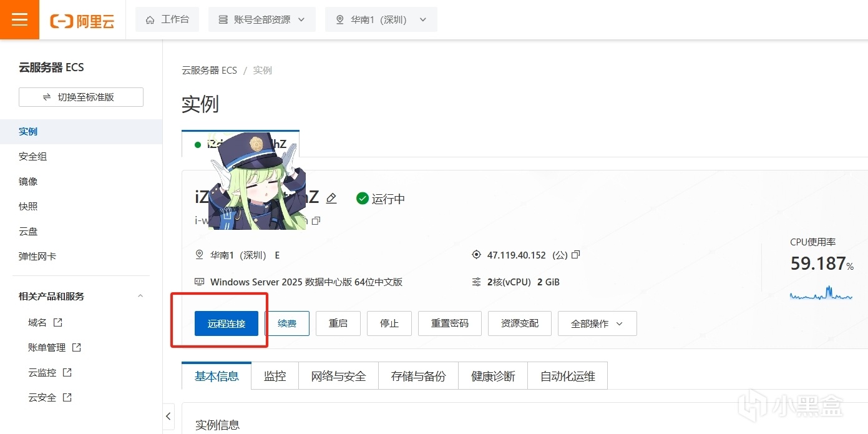868x434 pixels.
Task: Copy the instance ID
Action: click(x=316, y=220)
